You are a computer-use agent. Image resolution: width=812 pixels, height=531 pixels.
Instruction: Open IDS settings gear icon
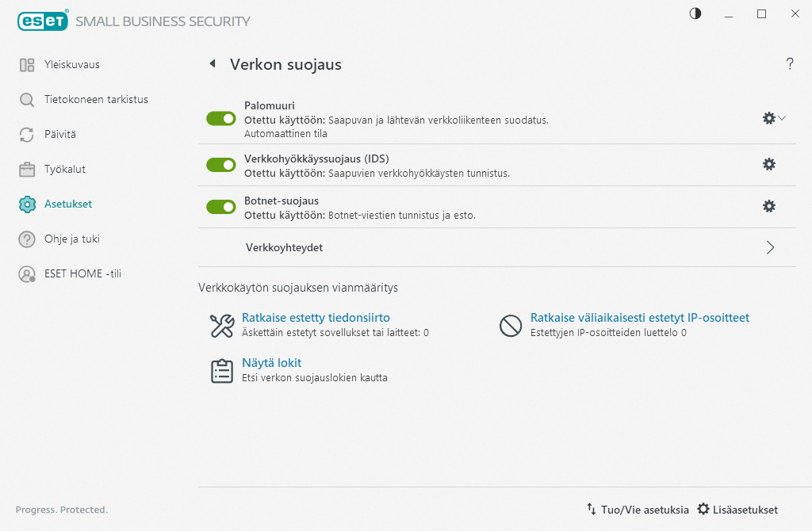pos(768,164)
